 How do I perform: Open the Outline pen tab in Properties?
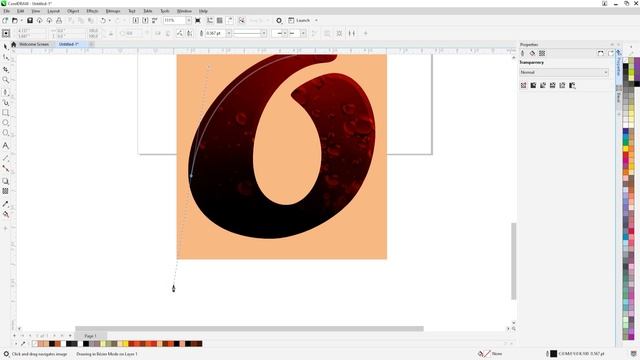coord(523,53)
